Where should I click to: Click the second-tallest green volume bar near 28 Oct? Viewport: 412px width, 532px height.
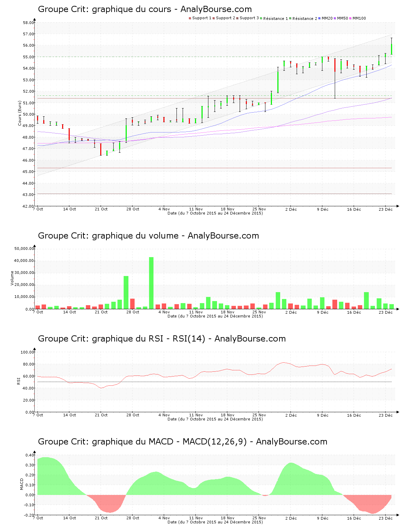point(126,292)
